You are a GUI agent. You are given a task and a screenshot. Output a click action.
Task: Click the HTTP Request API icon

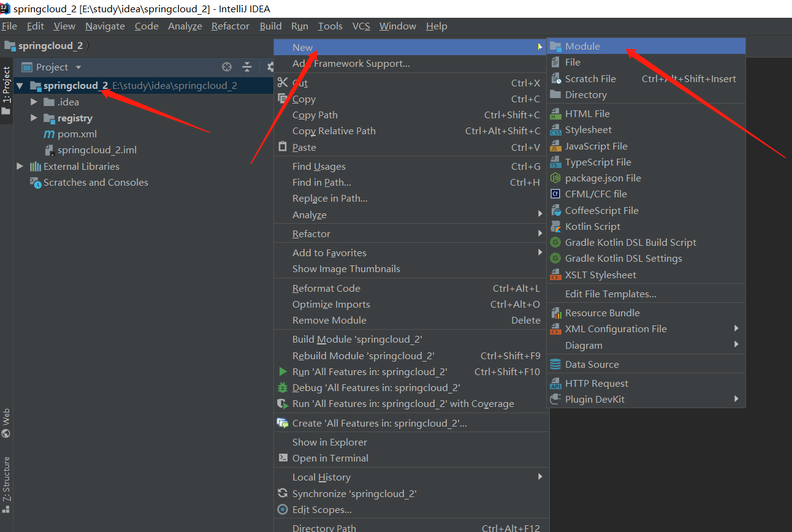(555, 383)
